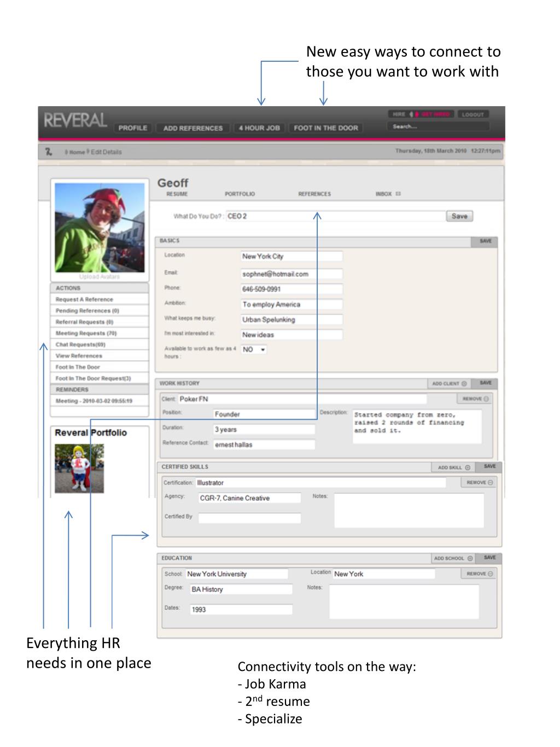Click the What keeps me busy field
The image size is (560, 747).
click(291, 320)
